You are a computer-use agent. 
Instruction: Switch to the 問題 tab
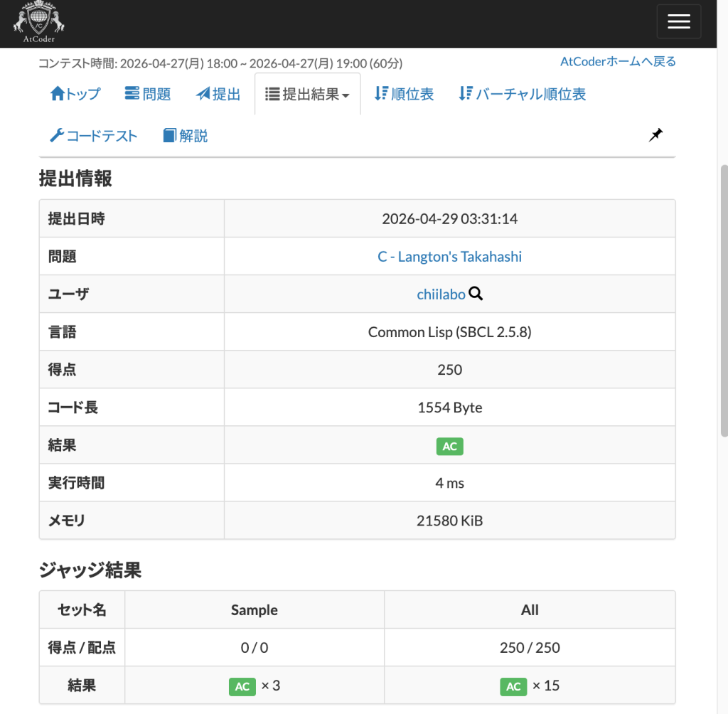pos(154,93)
